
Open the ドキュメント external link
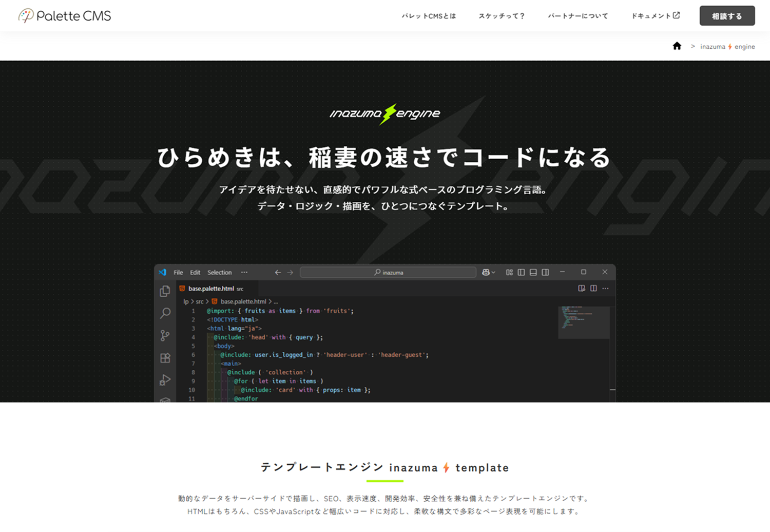point(656,16)
